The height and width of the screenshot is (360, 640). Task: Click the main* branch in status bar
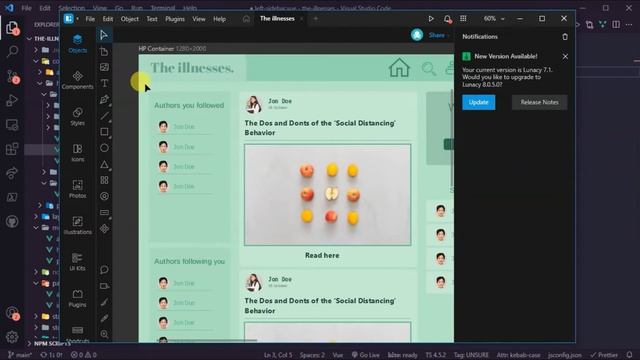point(20,355)
